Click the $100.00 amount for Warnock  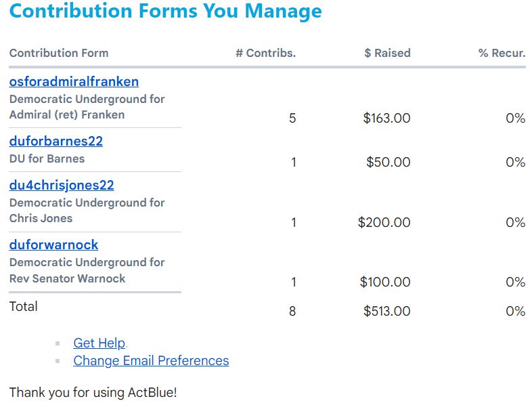[x=385, y=282]
